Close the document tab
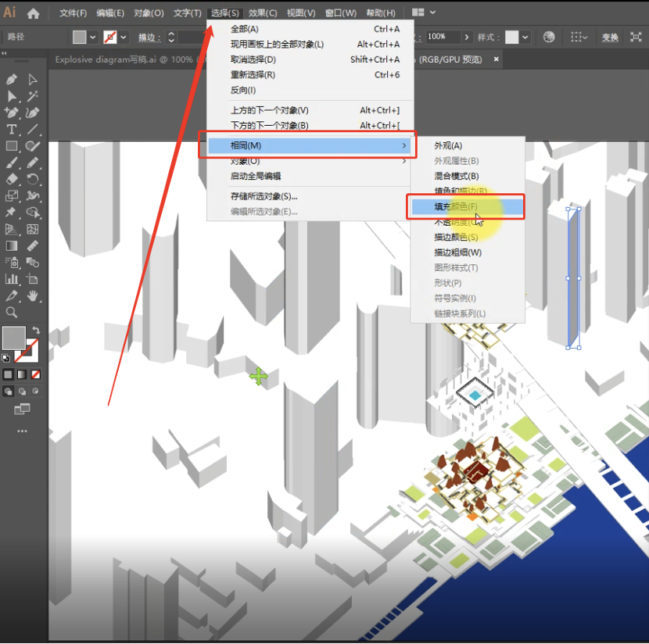The height and width of the screenshot is (644, 649). click(497, 59)
